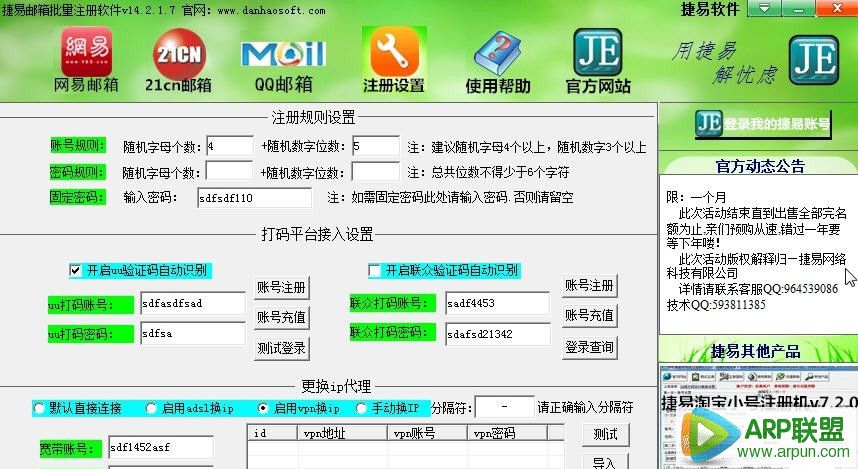Enable 开启uu验证码自动识别 checkbox
Viewport: 858px width, 469px height.
(x=76, y=270)
